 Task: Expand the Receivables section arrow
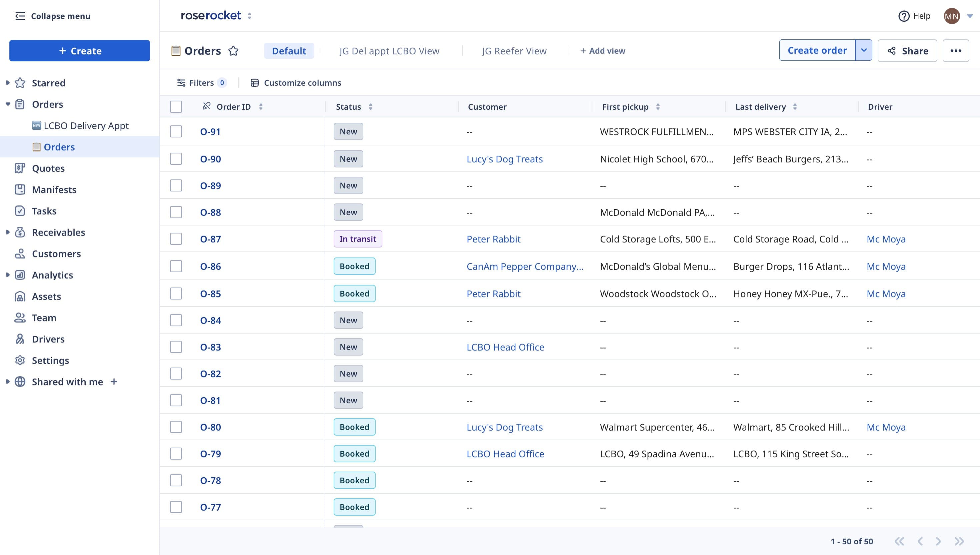8,232
